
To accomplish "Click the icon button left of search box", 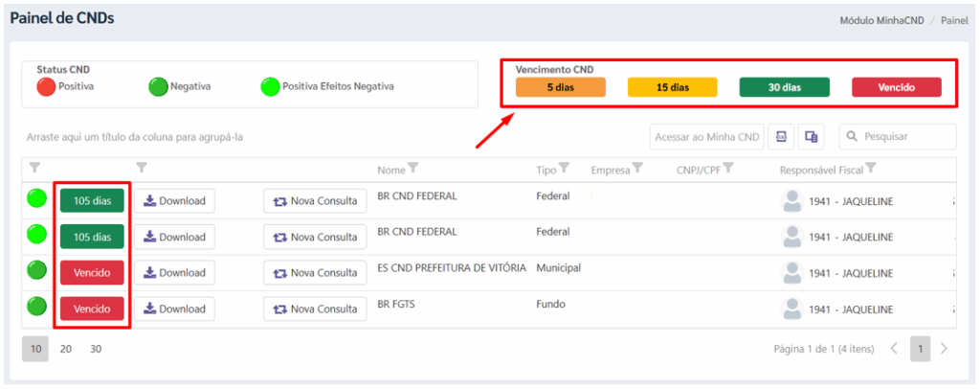I will (812, 137).
